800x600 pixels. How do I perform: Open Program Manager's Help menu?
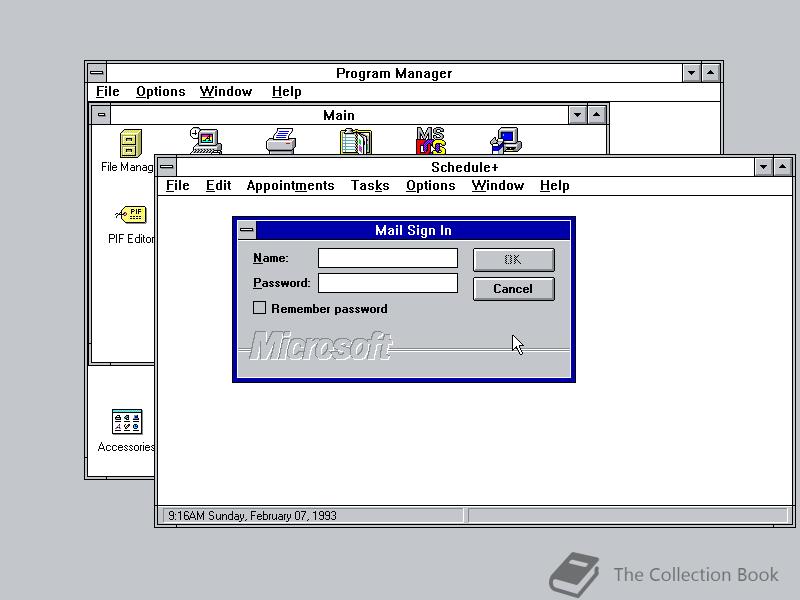click(x=286, y=92)
